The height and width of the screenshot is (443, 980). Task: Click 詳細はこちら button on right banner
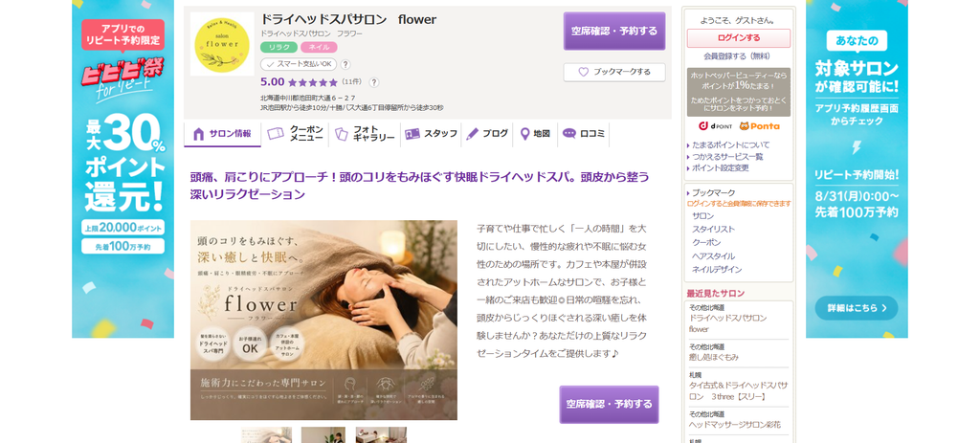tap(857, 308)
